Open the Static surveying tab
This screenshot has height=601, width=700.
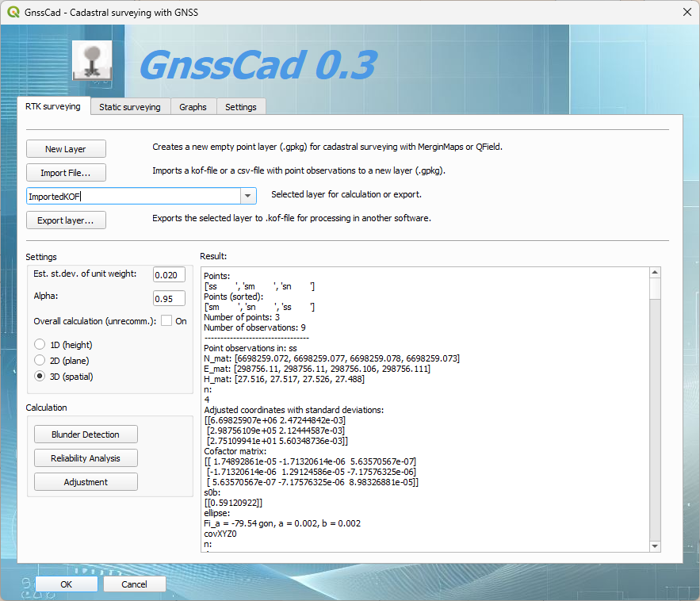point(130,107)
